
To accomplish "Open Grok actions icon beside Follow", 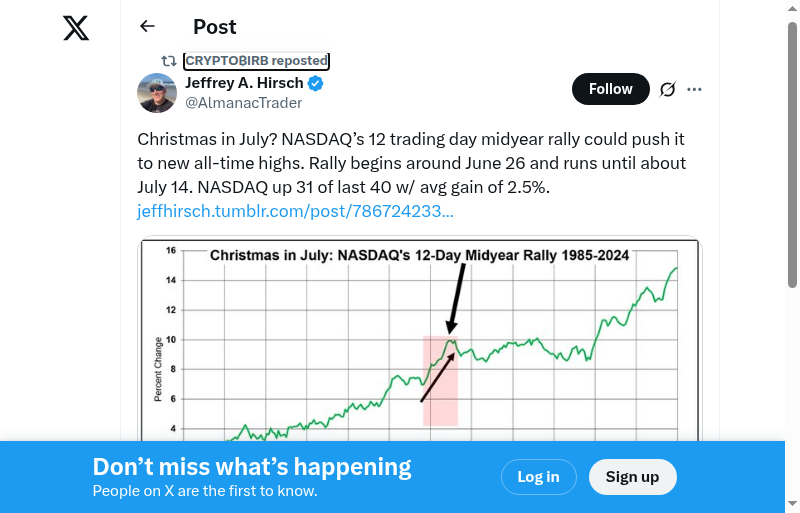I will [668, 89].
